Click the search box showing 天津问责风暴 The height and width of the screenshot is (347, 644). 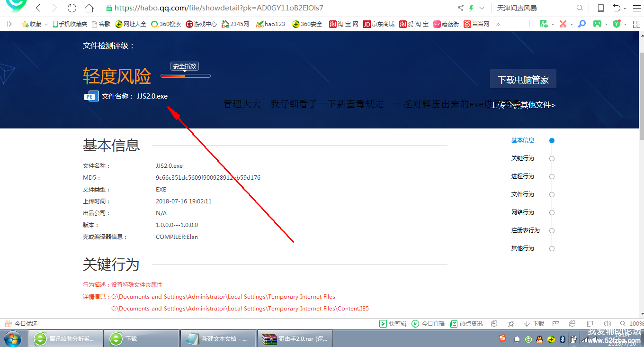[x=533, y=8]
